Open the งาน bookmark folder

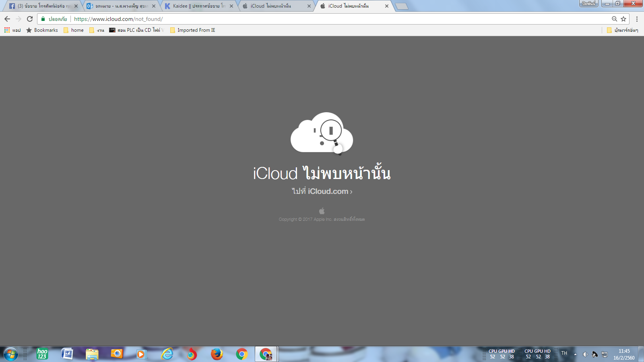click(97, 30)
